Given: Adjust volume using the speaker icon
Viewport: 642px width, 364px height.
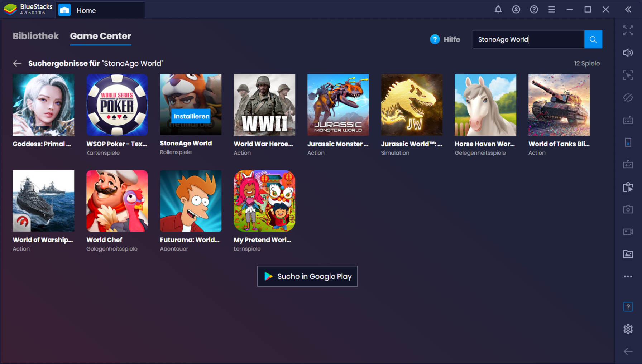Looking at the screenshot, I should coord(628,53).
